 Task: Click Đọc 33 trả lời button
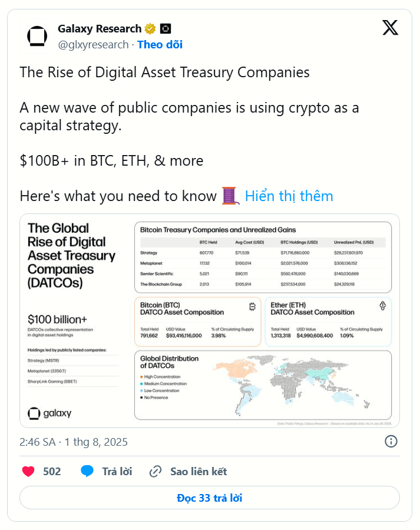[210, 498]
